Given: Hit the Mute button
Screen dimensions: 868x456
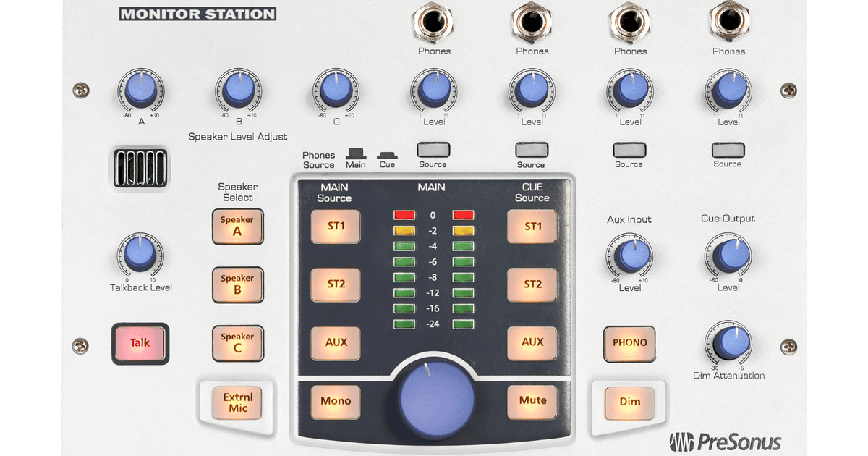Looking at the screenshot, I should point(532,401).
